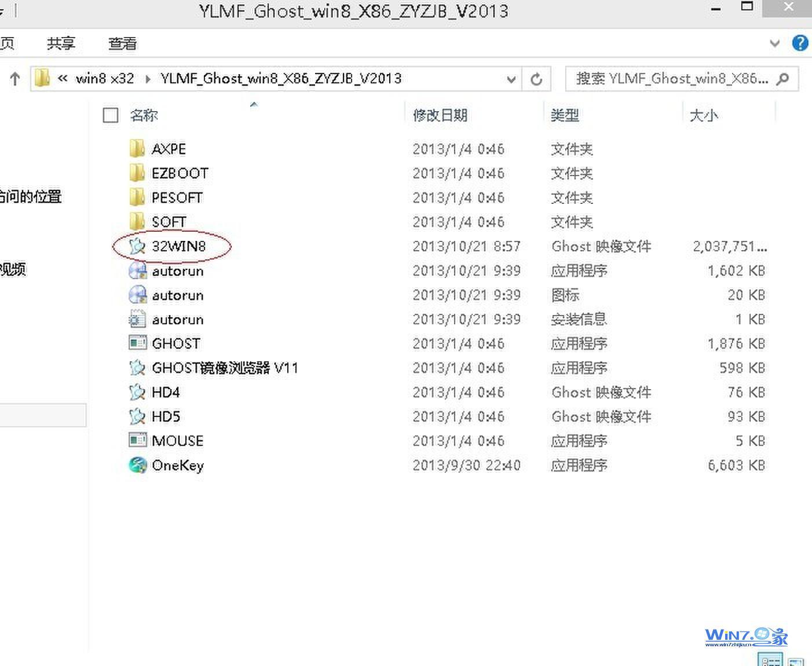Select the autorun setup info icon (1 KB)

(137, 319)
